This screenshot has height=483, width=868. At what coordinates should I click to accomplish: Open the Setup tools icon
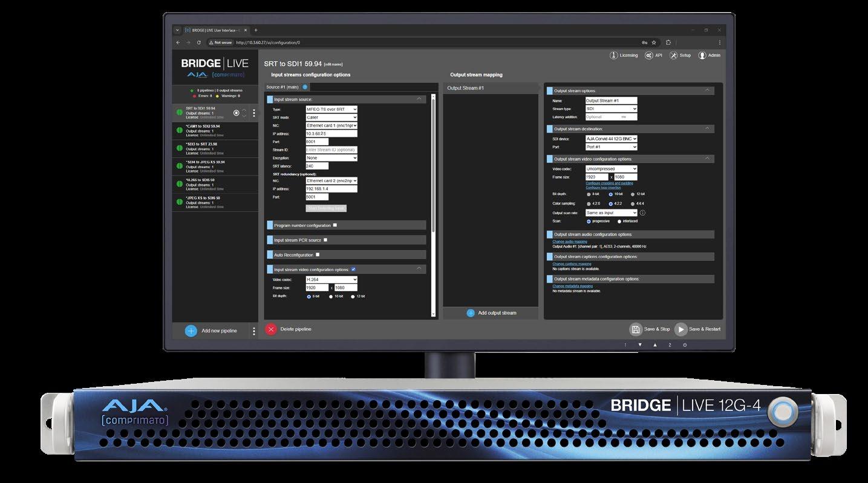coord(673,55)
